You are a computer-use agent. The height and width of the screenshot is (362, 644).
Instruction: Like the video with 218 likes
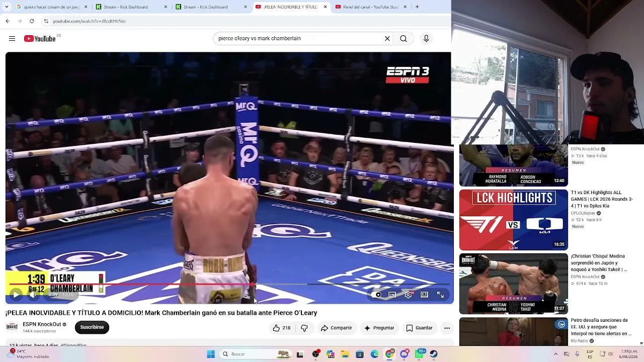(x=281, y=328)
